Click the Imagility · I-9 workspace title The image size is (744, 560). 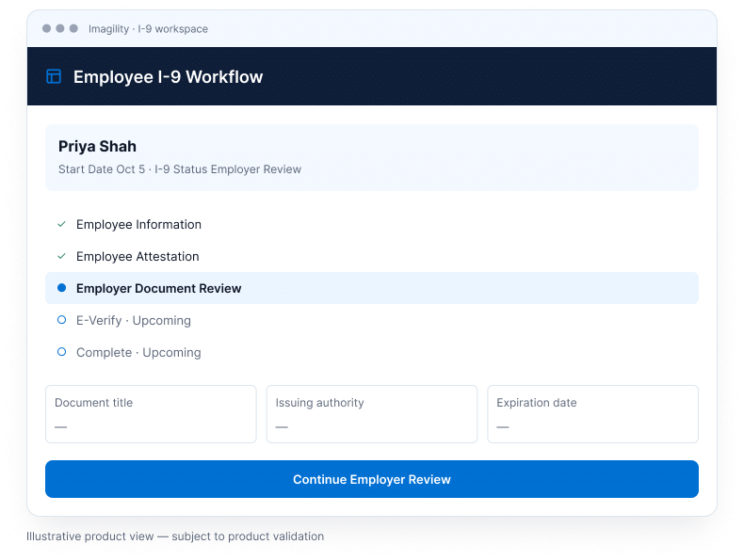[148, 29]
